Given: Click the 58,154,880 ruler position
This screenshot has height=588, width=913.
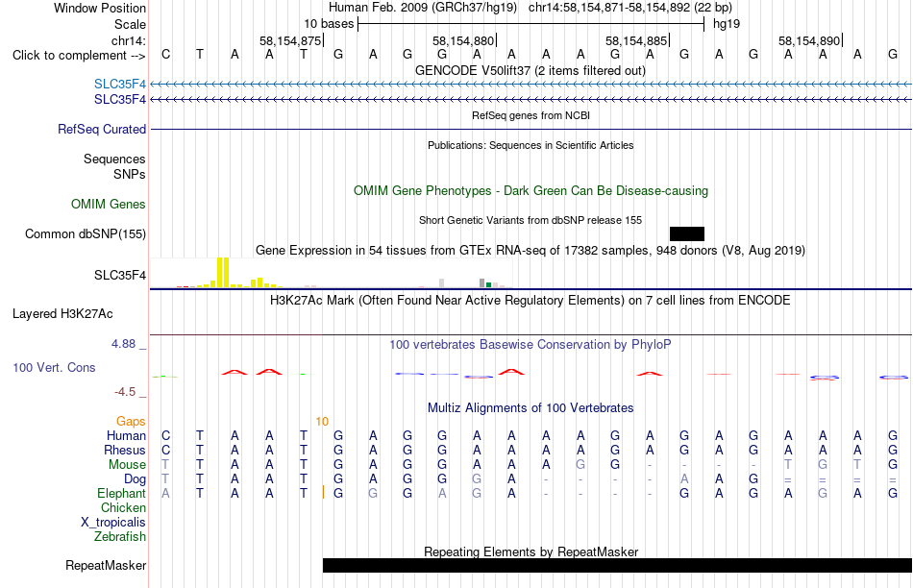Looking at the screenshot, I should pos(463,40).
